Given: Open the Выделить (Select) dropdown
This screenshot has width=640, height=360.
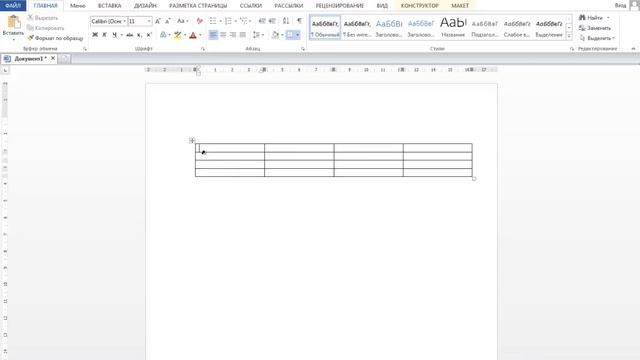Looking at the screenshot, I should pos(597,38).
